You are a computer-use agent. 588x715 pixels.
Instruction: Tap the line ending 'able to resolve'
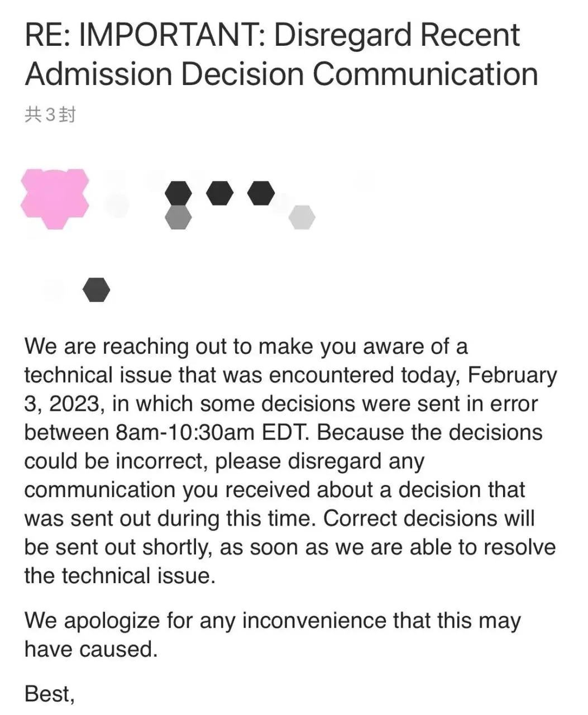coord(290,547)
